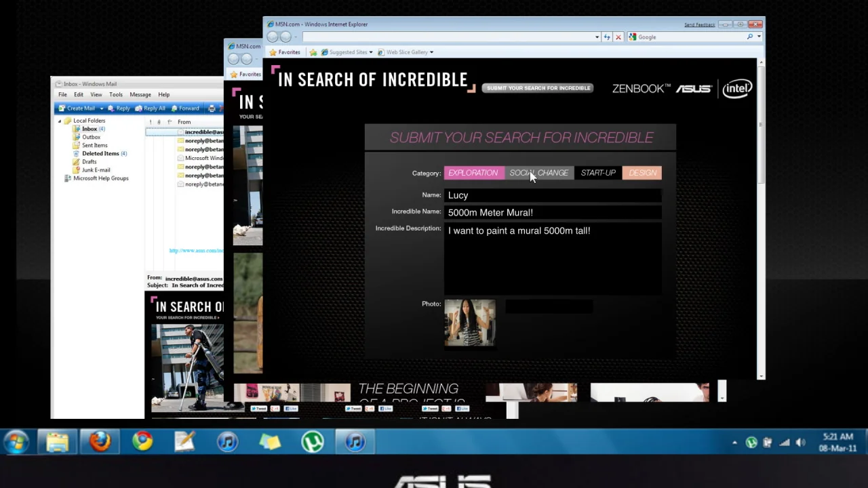Select the Start-Up category
Image resolution: width=868 pixels, height=488 pixels.
point(598,173)
